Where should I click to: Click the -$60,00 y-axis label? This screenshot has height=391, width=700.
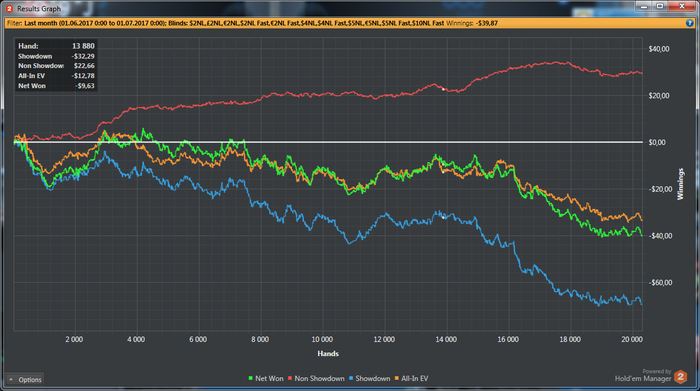(x=660, y=283)
